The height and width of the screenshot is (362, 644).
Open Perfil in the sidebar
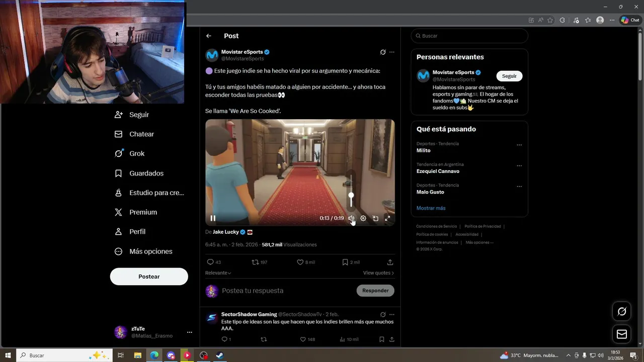130,232
